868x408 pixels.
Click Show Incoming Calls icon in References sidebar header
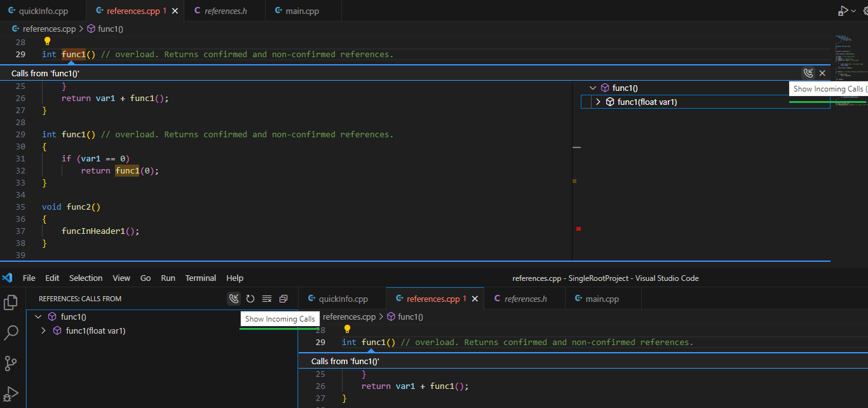(234, 298)
